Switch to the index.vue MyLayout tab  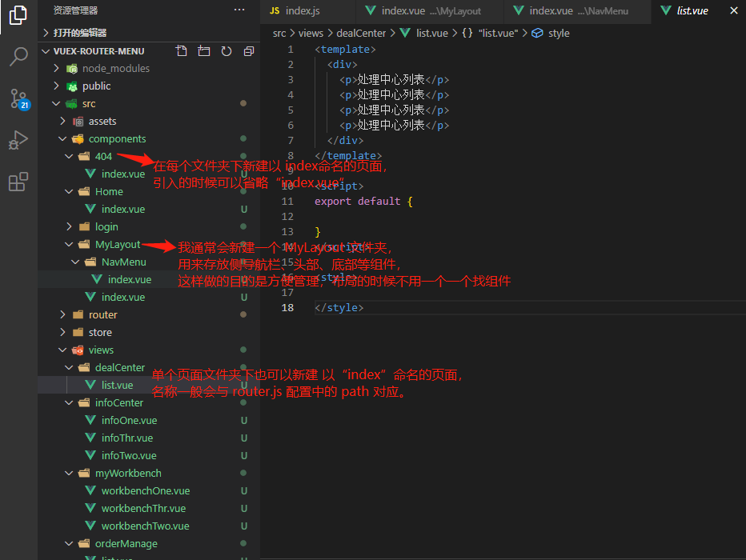tap(430, 11)
